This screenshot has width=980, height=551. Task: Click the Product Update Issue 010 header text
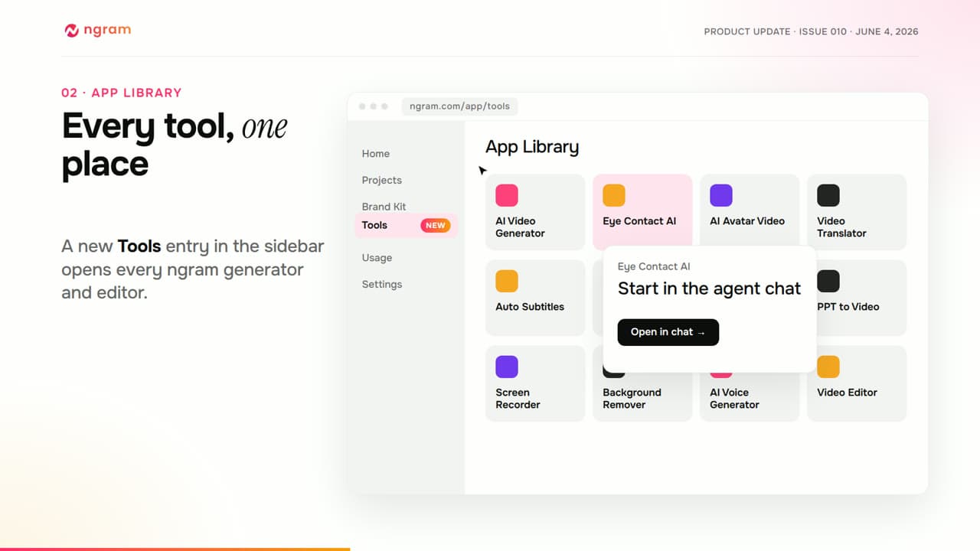coord(811,31)
